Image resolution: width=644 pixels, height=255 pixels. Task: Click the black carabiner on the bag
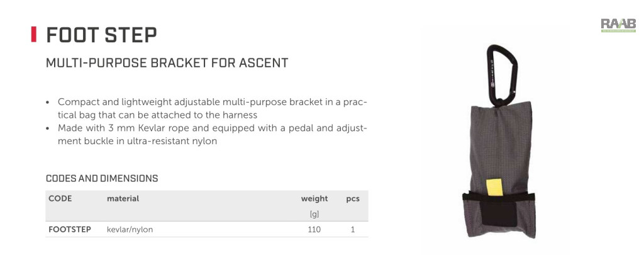click(x=502, y=76)
